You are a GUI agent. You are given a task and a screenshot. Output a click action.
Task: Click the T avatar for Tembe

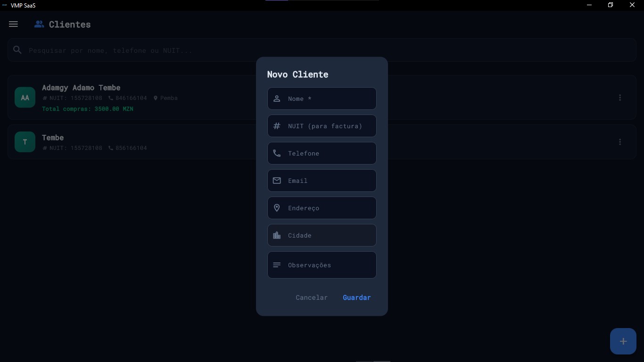25,142
